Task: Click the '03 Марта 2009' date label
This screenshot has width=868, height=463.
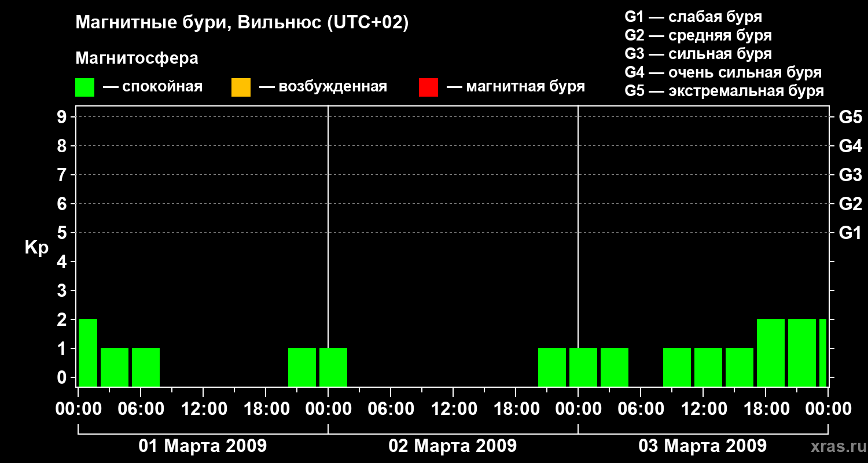Action: (x=703, y=446)
